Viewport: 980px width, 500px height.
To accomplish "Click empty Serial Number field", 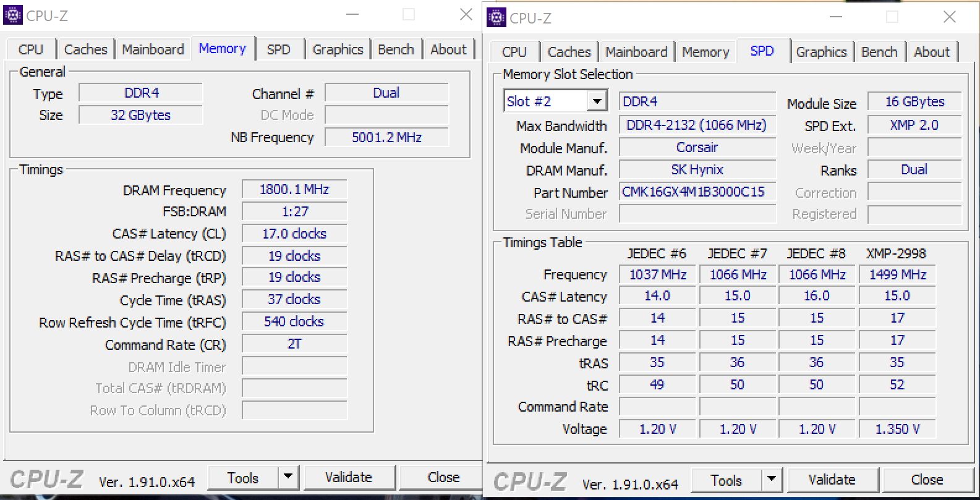I will click(x=697, y=214).
